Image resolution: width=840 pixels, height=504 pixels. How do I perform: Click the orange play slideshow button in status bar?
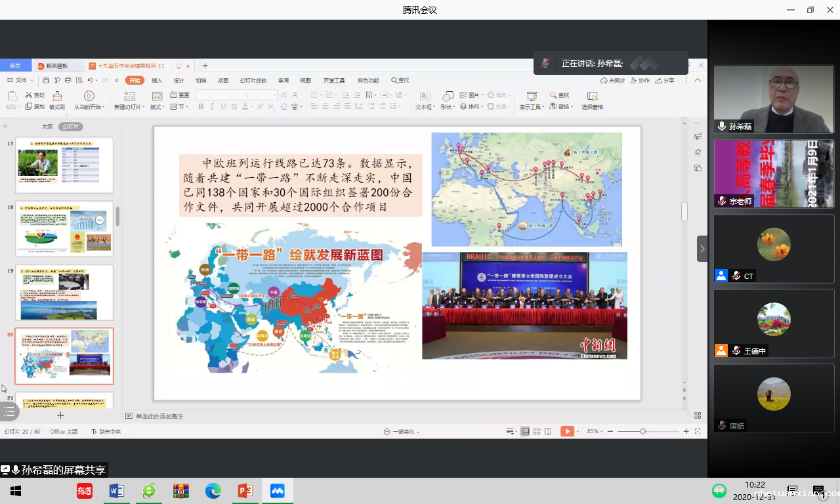point(566,431)
